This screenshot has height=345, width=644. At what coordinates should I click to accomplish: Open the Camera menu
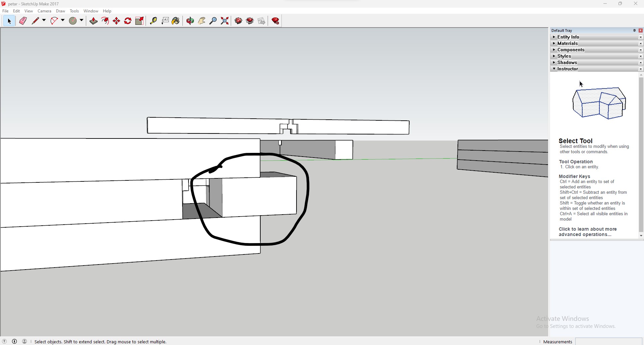45,11
